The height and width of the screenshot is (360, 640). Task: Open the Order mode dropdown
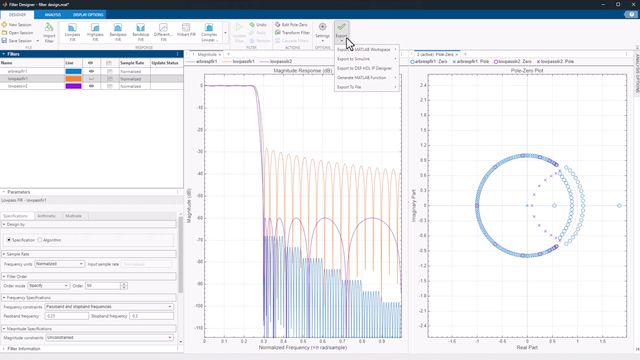click(x=49, y=286)
